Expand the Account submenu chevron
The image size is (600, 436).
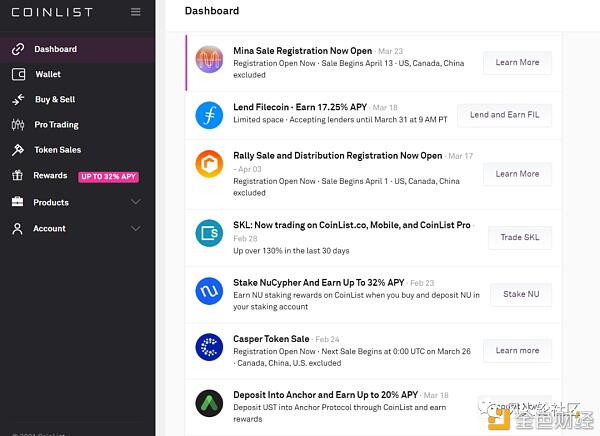pos(136,229)
